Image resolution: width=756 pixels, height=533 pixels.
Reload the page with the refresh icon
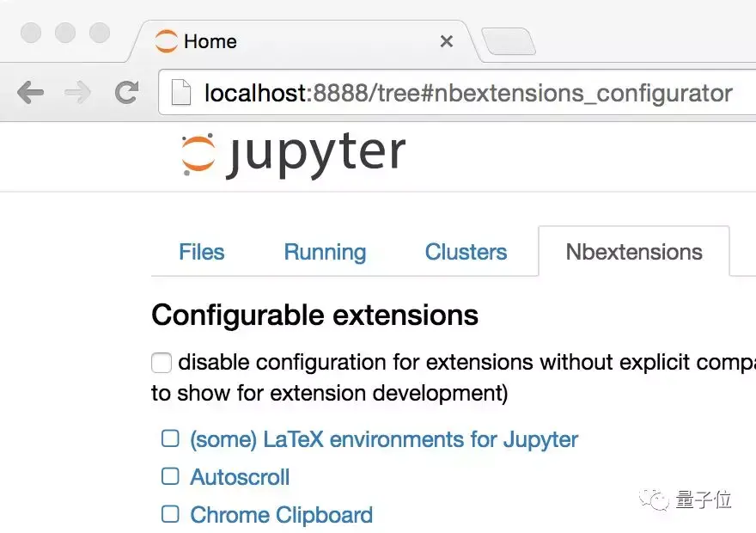(126, 92)
